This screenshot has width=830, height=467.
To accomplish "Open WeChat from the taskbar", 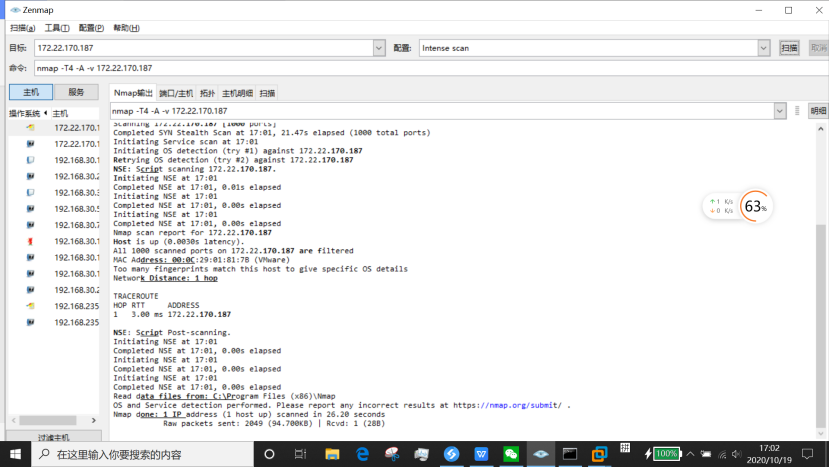I will [x=511, y=454].
